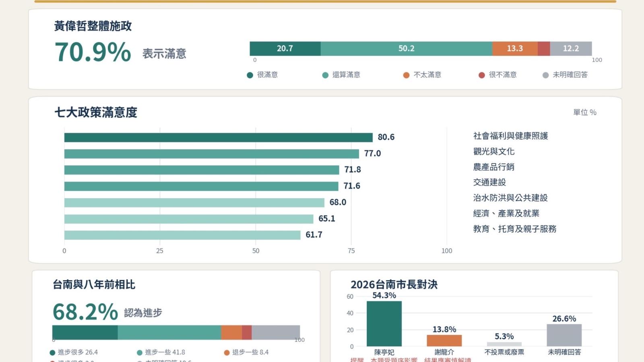Click the red segment of the progress bar

(247, 333)
